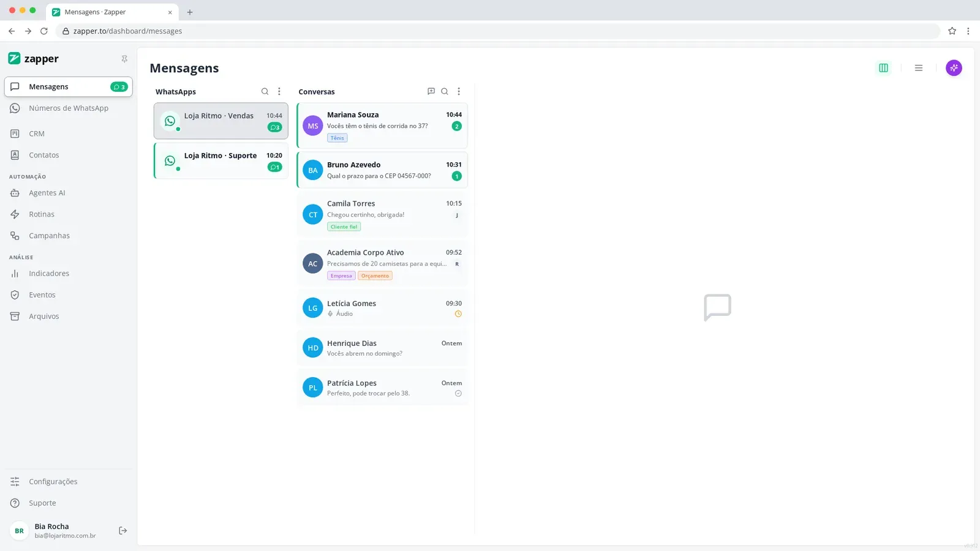The image size is (980, 551).
Task: Pin the sidebar with the pin icon
Action: click(x=124, y=59)
